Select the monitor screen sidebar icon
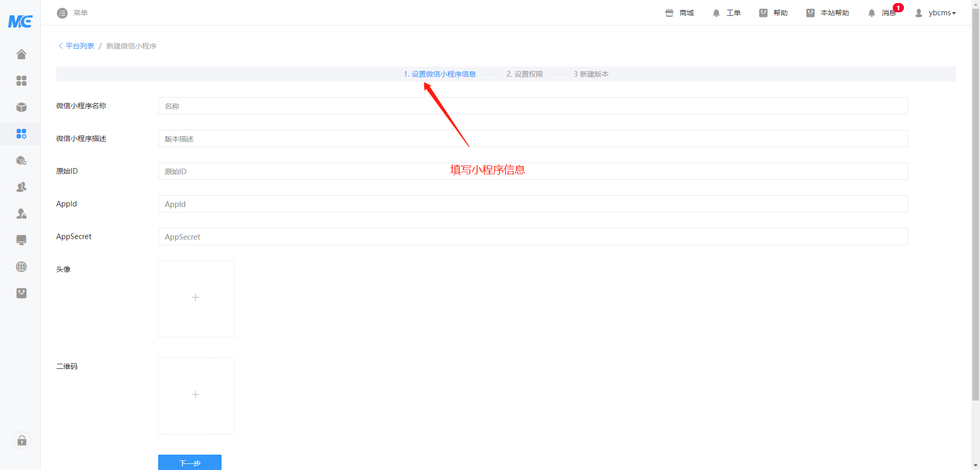 [x=21, y=240]
